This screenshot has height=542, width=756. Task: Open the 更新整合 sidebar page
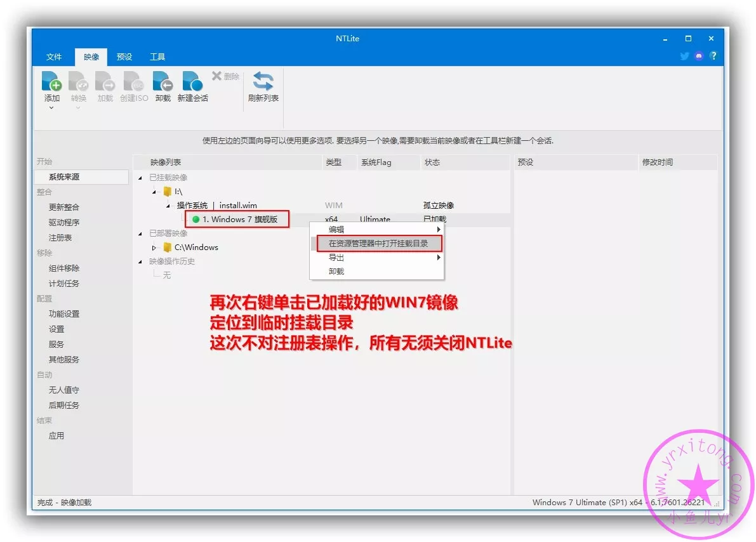(63, 208)
